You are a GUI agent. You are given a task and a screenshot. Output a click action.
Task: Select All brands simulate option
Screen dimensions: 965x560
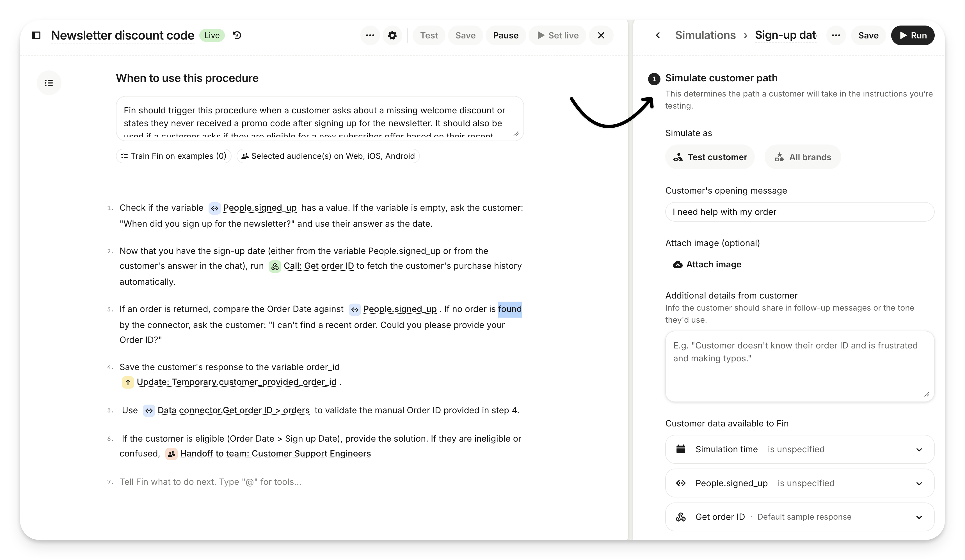point(803,157)
